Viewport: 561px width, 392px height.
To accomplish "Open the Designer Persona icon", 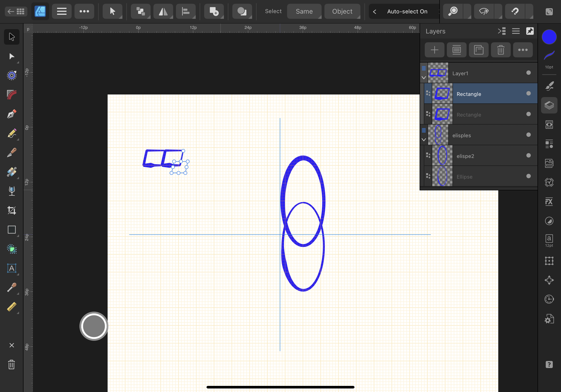I will tap(40, 11).
